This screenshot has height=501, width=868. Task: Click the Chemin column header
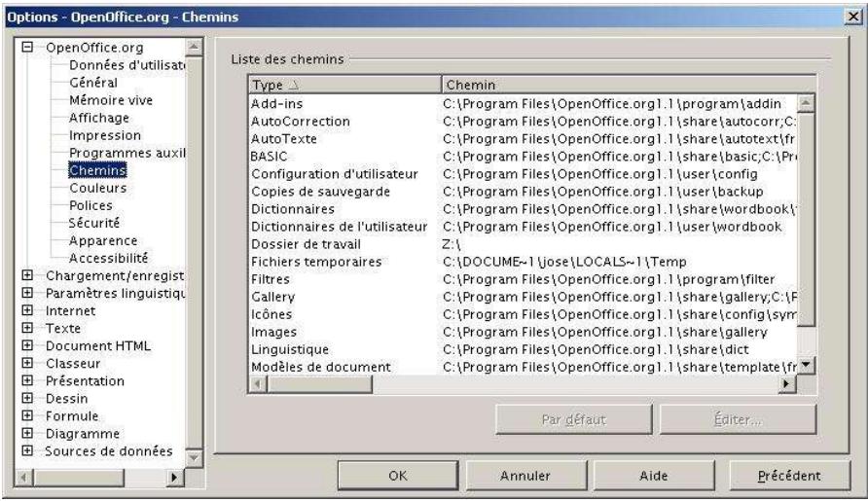pos(628,85)
